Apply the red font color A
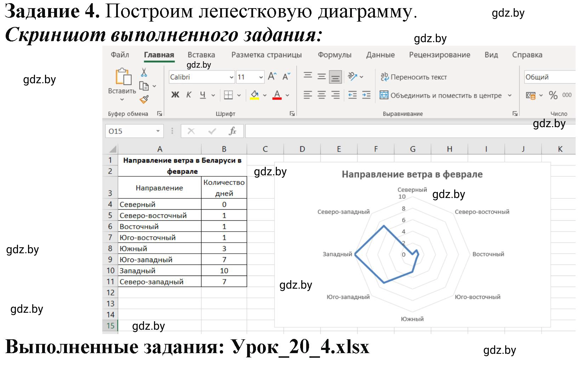The height and width of the screenshot is (368, 588). coord(277,95)
